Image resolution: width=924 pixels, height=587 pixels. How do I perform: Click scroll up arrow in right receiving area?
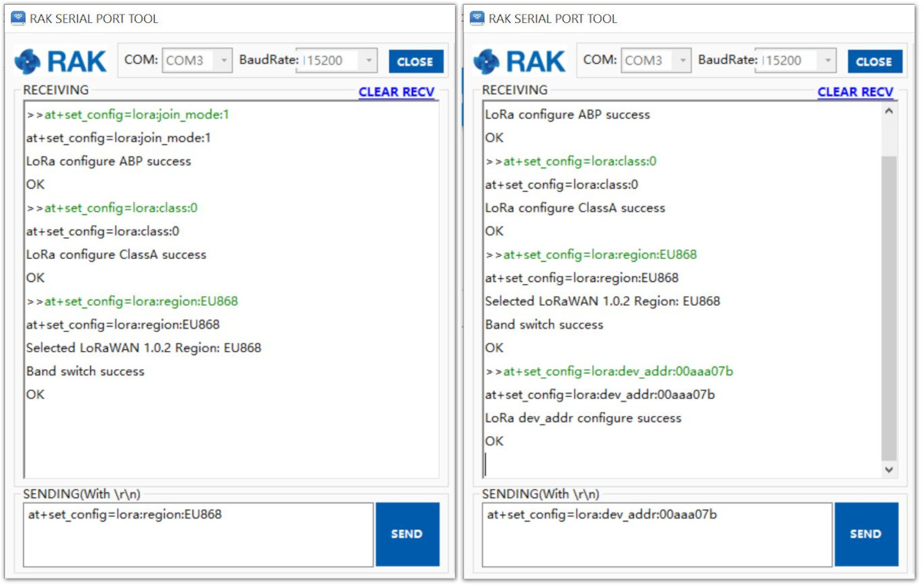click(x=889, y=112)
